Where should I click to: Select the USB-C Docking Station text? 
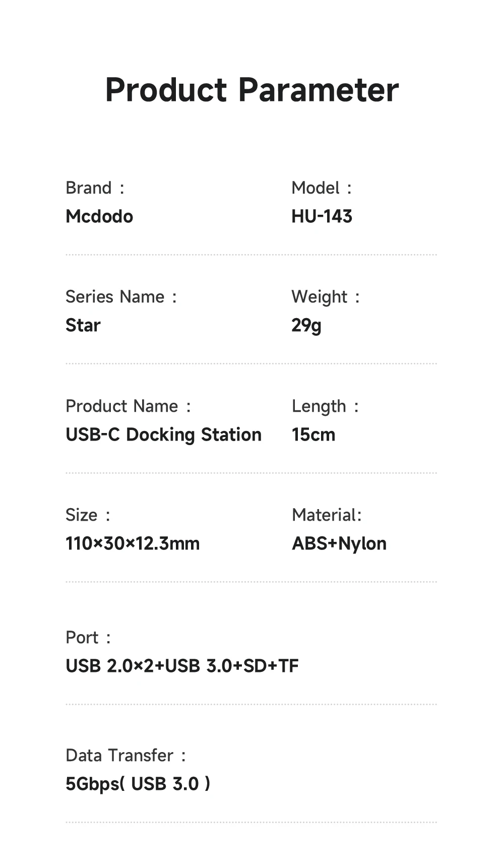click(x=163, y=435)
